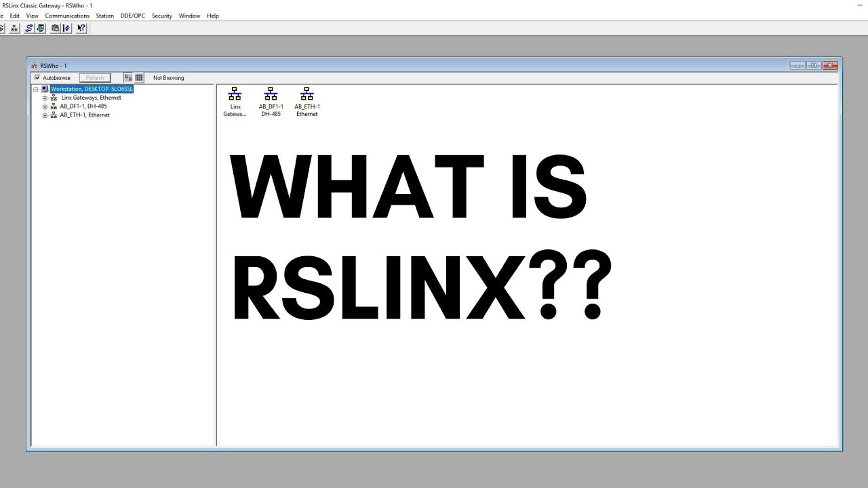The width and height of the screenshot is (868, 488).
Task: Minimize the RSWho - 1 window
Action: tap(797, 66)
